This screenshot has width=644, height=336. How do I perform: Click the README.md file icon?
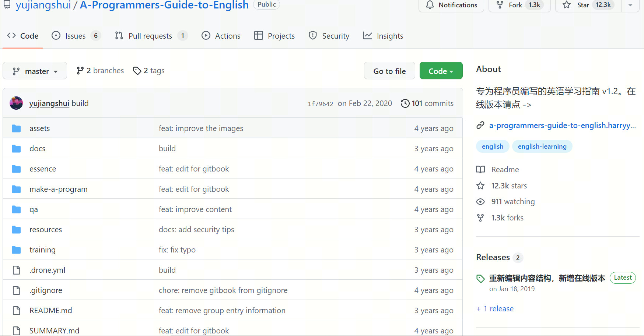coord(16,311)
